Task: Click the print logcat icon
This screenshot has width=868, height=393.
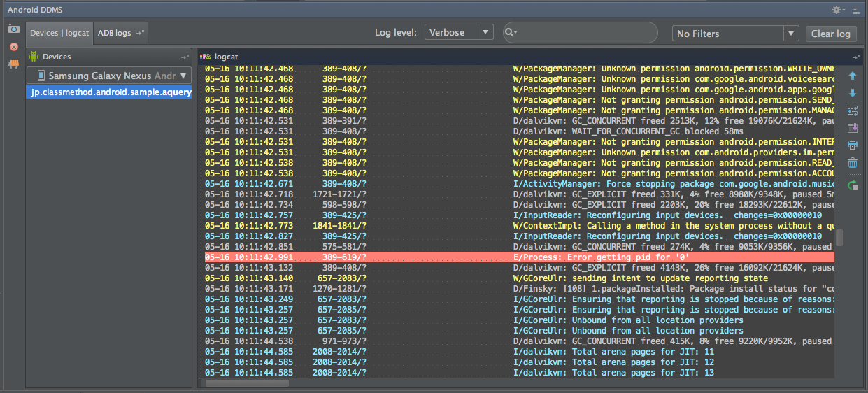Action: tap(852, 145)
